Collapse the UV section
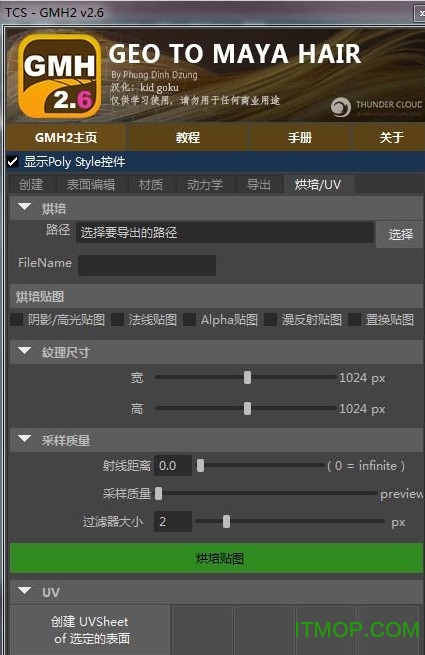This screenshot has width=425, height=655. 25,591
